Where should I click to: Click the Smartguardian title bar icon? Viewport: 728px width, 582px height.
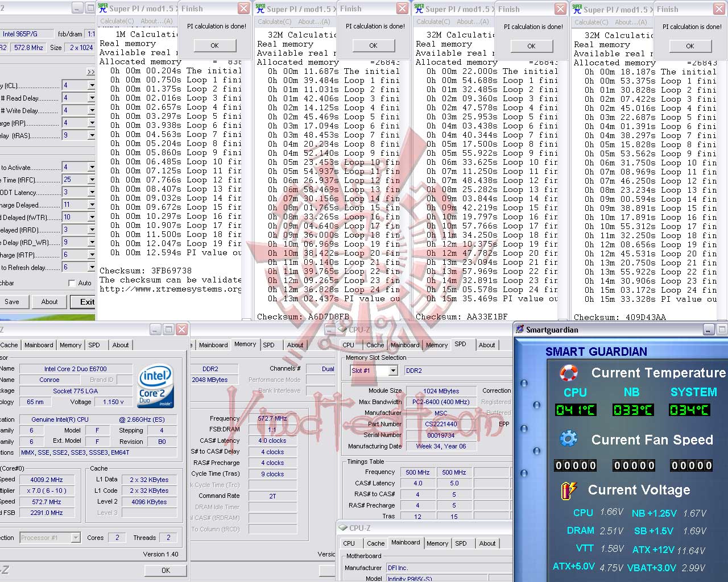pos(520,329)
